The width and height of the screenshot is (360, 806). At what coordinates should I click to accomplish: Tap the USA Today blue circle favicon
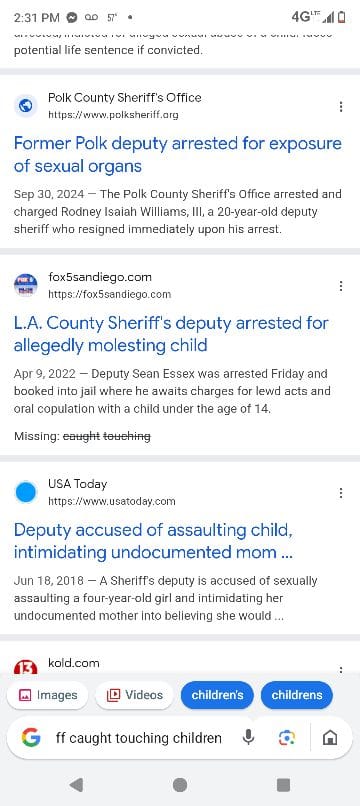click(x=26, y=492)
